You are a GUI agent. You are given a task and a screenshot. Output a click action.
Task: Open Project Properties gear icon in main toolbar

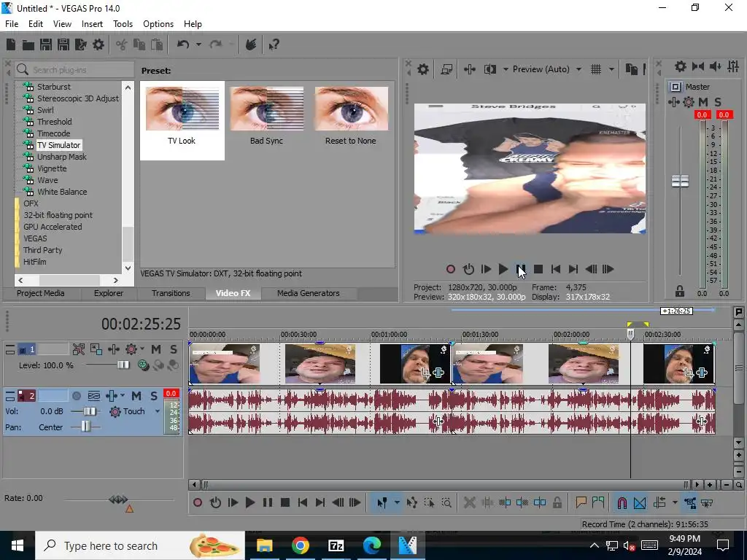tap(98, 44)
